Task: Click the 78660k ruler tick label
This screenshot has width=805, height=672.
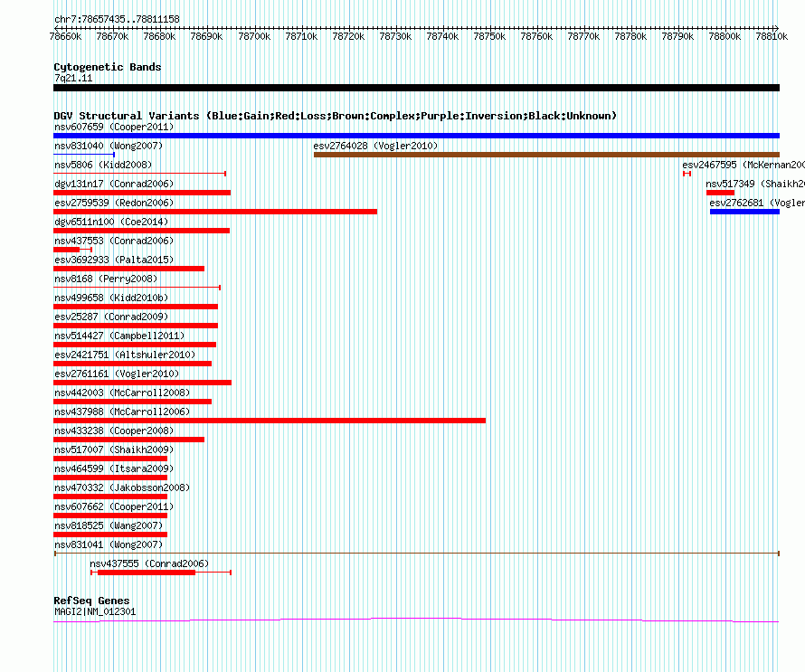Action: click(65, 36)
